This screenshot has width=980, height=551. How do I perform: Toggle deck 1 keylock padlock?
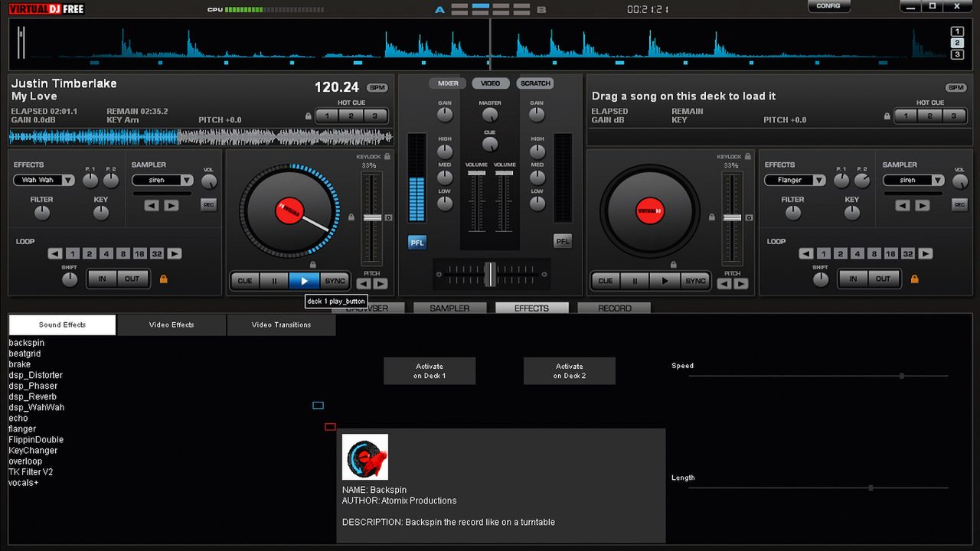(x=387, y=156)
